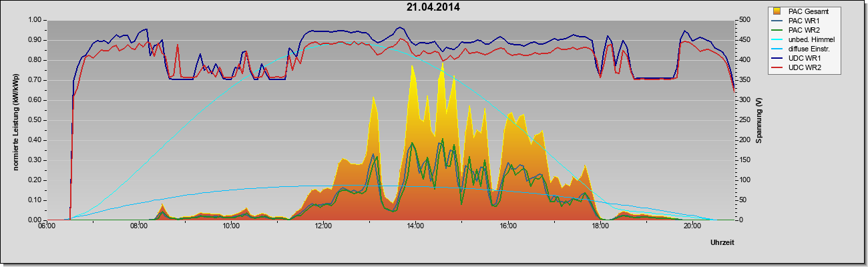Click the 14:00 time tick label
The height and width of the screenshot is (267, 868).
[415, 227]
